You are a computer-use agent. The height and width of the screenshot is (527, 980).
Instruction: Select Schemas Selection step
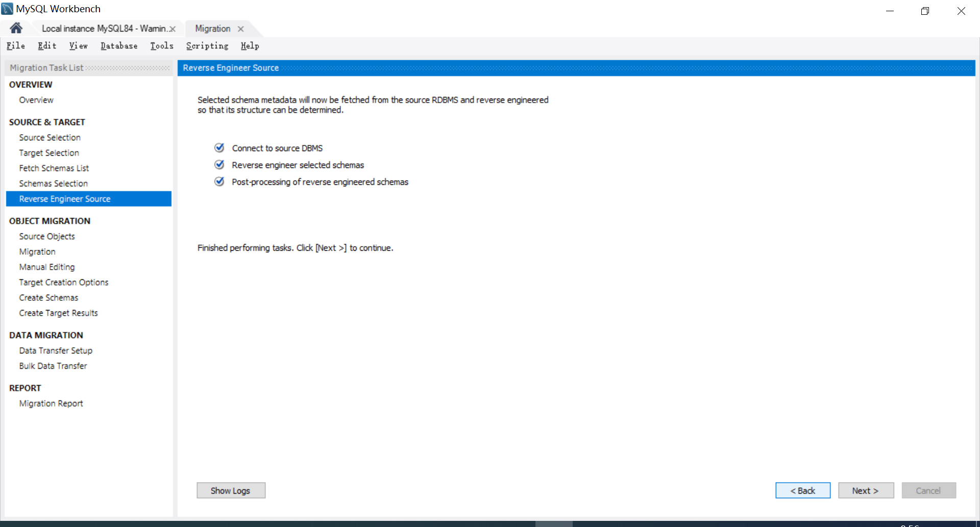pyautogui.click(x=54, y=184)
